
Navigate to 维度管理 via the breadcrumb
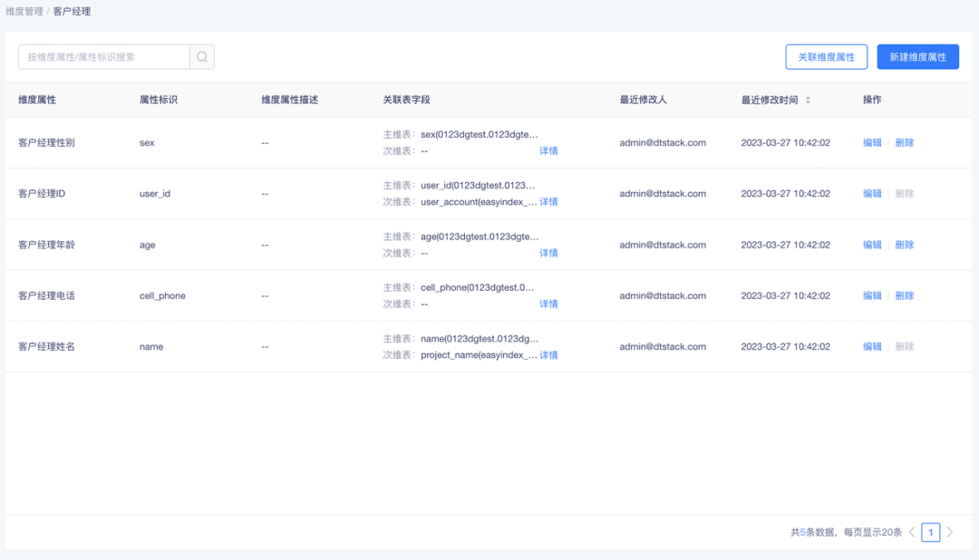click(36, 12)
